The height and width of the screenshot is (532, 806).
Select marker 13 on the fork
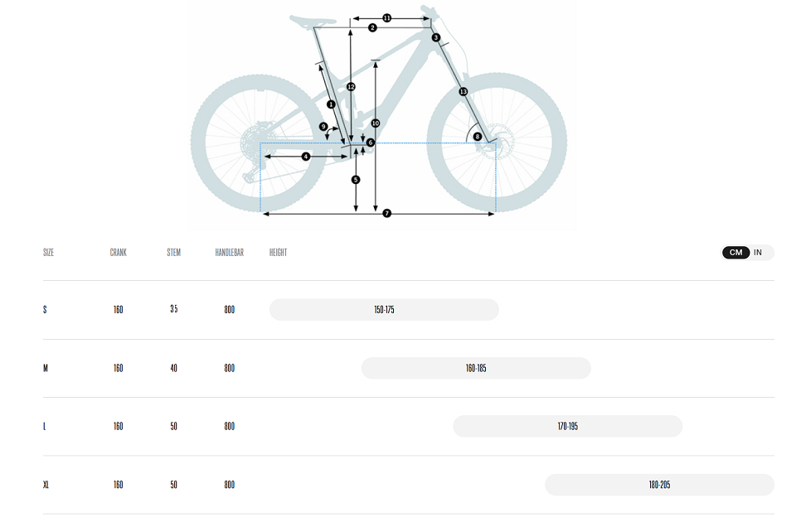[464, 91]
